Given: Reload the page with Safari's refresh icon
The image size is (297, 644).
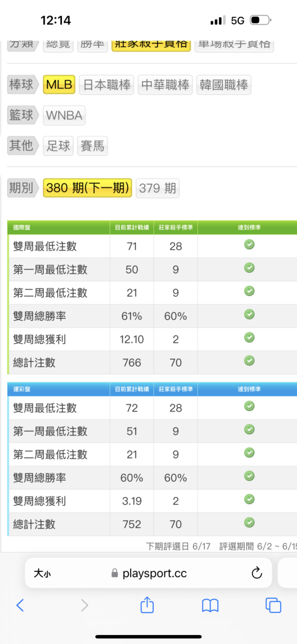Looking at the screenshot, I should [257, 573].
